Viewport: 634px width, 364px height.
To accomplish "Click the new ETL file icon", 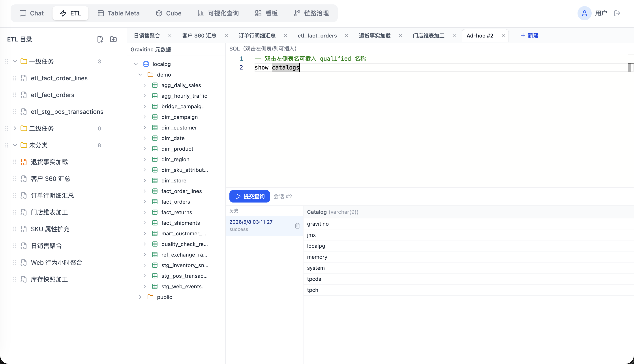I will 100,39.
